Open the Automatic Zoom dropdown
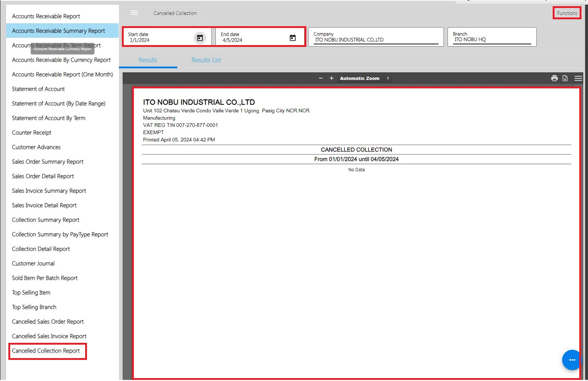The image size is (588, 381). [x=365, y=78]
